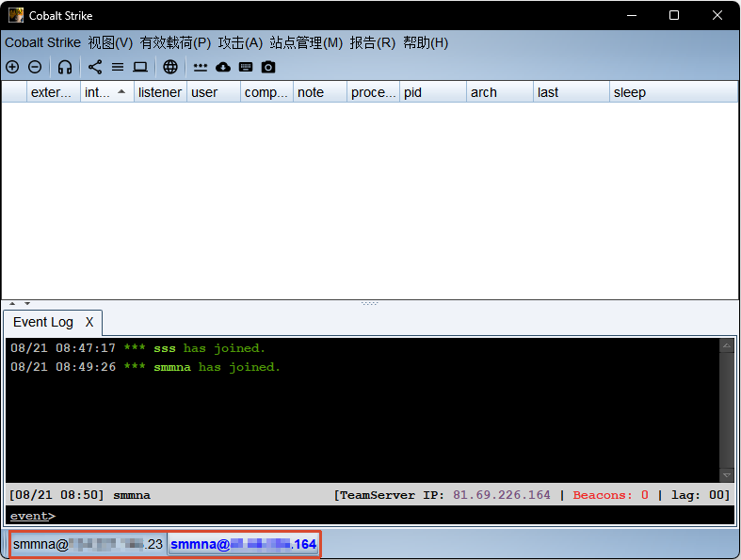Screen dimensions: 741x560
Task: Minimize the Cobalt Strike window
Action: pyautogui.click(x=632, y=15)
